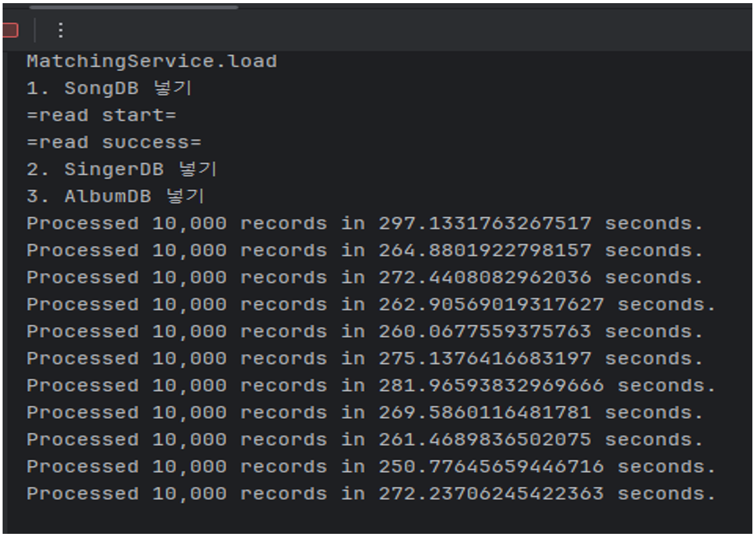The height and width of the screenshot is (538, 756).
Task: Click the line showing 262.90569019317627 seconds
Action: [371, 305]
